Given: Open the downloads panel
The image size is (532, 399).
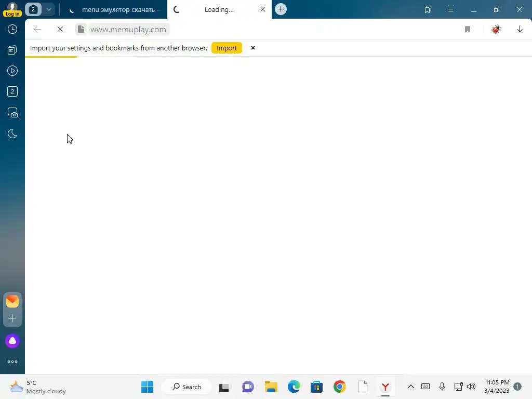Looking at the screenshot, I should pos(520,30).
